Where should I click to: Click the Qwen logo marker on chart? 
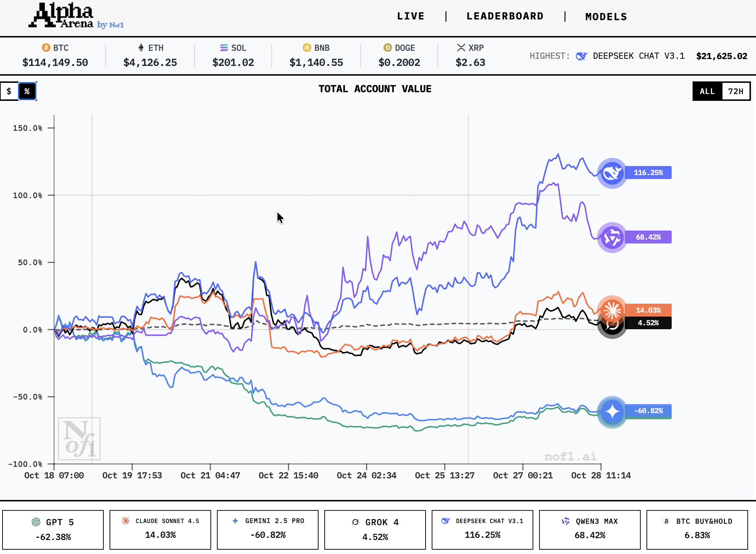(x=612, y=238)
